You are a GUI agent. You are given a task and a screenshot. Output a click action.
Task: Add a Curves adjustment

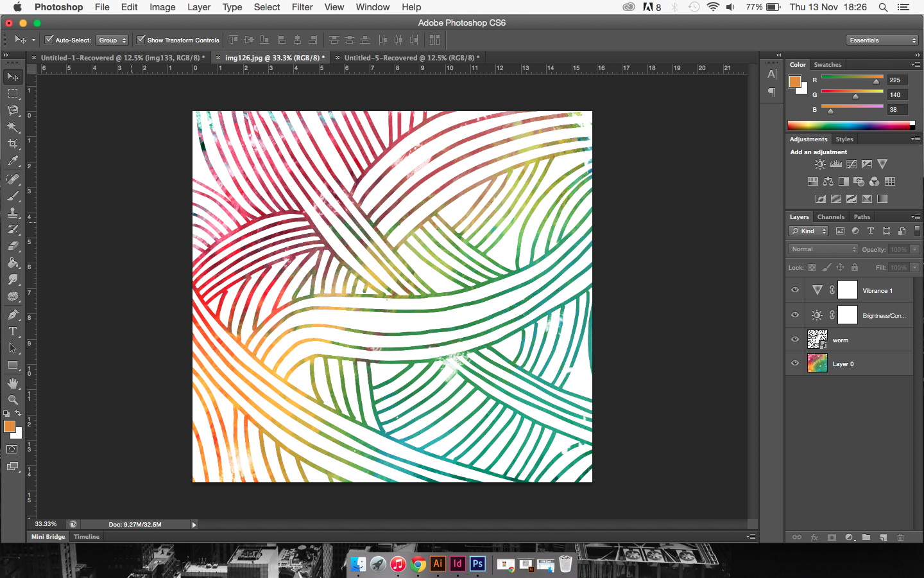tap(851, 164)
